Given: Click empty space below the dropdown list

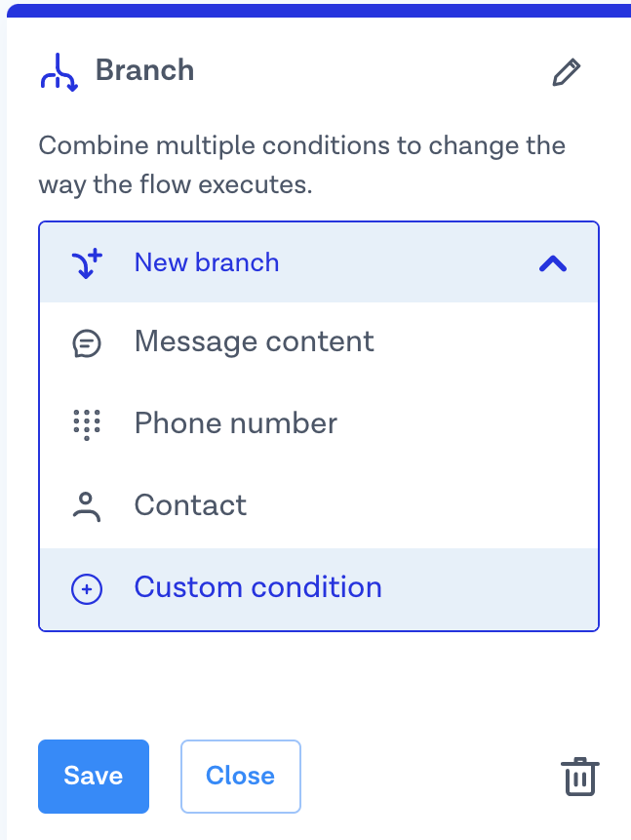Looking at the screenshot, I should [x=318, y=683].
